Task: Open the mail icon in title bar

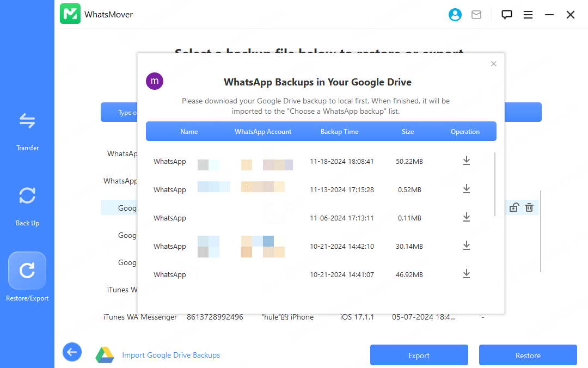Action: click(476, 15)
